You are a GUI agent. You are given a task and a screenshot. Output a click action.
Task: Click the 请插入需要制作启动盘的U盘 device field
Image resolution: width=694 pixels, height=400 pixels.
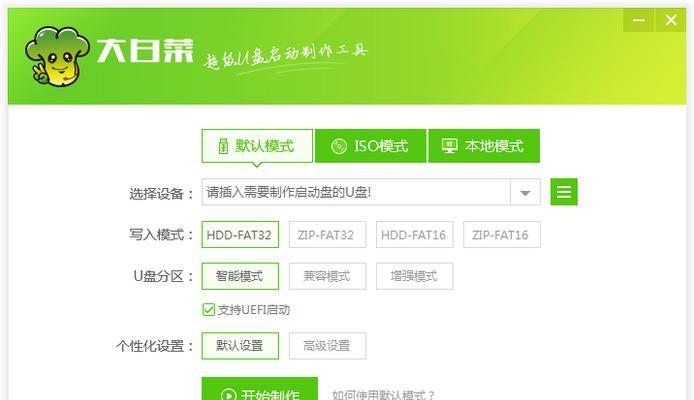click(x=356, y=192)
